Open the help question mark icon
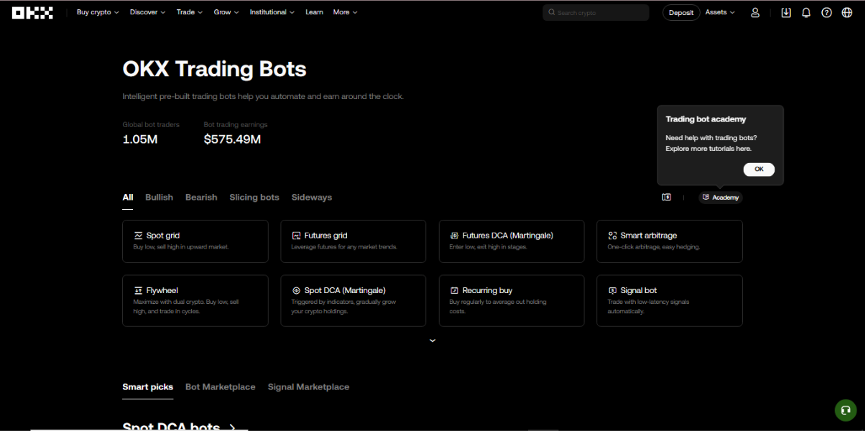Viewport: 868px width, 431px height. [826, 12]
